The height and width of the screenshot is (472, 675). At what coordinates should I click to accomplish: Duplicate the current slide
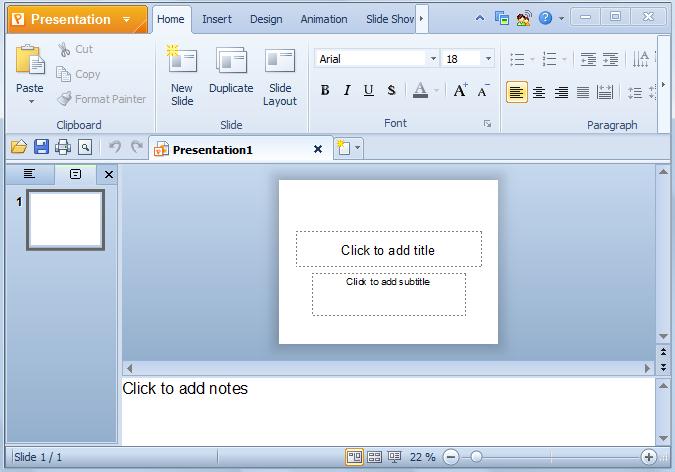[x=231, y=71]
